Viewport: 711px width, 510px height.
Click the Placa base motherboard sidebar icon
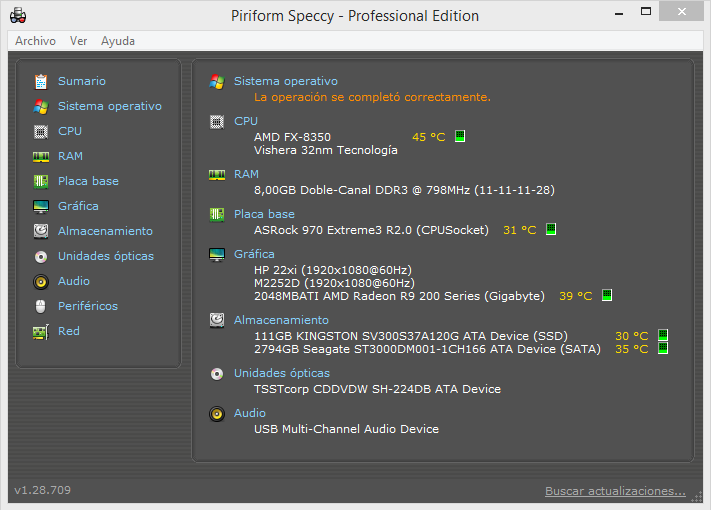tap(41, 181)
